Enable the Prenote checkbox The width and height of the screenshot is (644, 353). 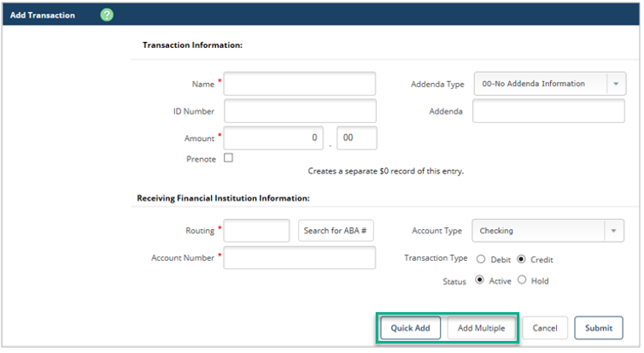coord(228,158)
